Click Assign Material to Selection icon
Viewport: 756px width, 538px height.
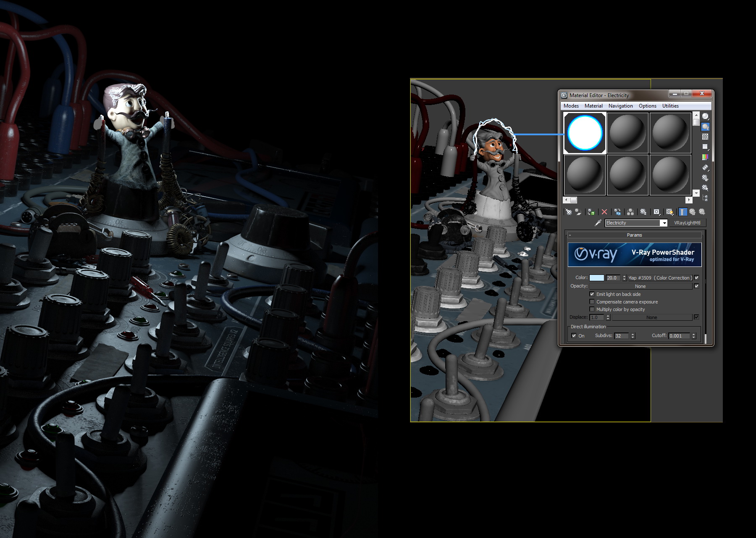click(x=591, y=212)
